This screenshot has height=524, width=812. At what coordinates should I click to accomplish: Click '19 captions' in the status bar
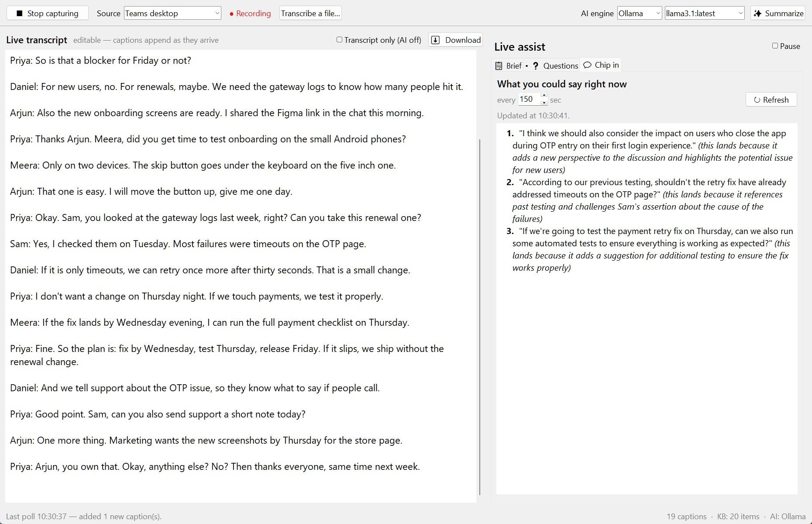tap(686, 517)
